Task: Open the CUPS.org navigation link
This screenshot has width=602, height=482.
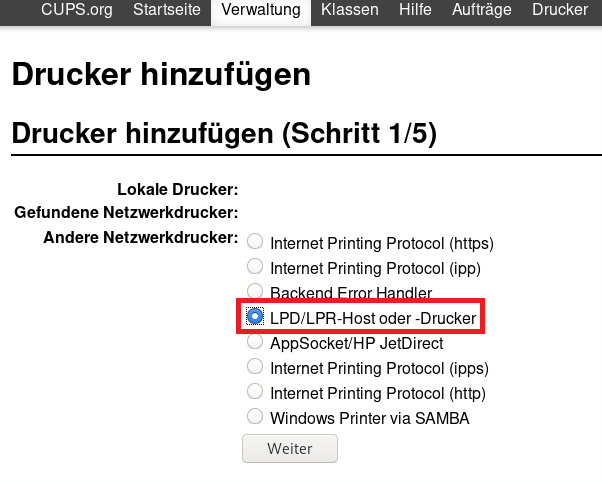Action: pyautogui.click(x=75, y=11)
